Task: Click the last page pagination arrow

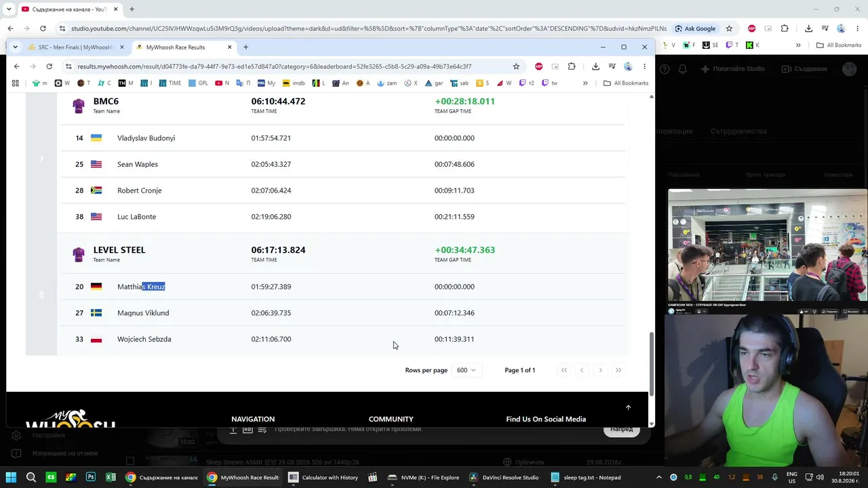Action: pos(618,370)
